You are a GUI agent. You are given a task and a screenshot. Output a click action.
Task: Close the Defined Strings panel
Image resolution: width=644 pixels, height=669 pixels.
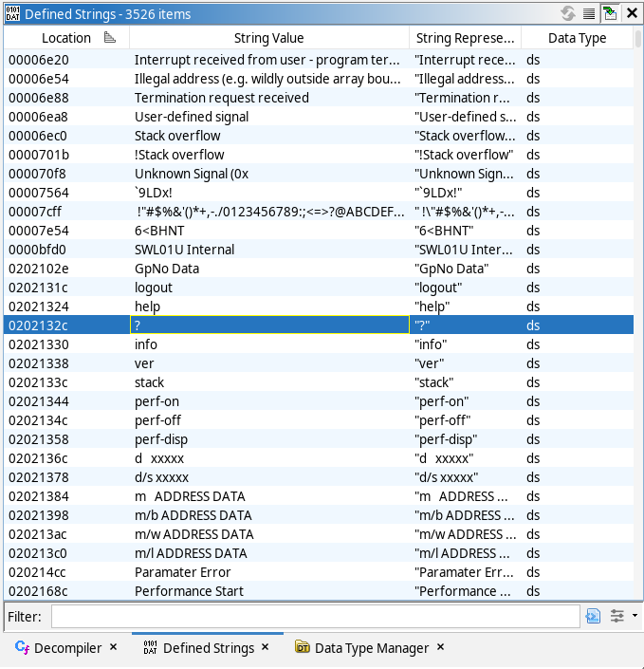[x=631, y=13]
